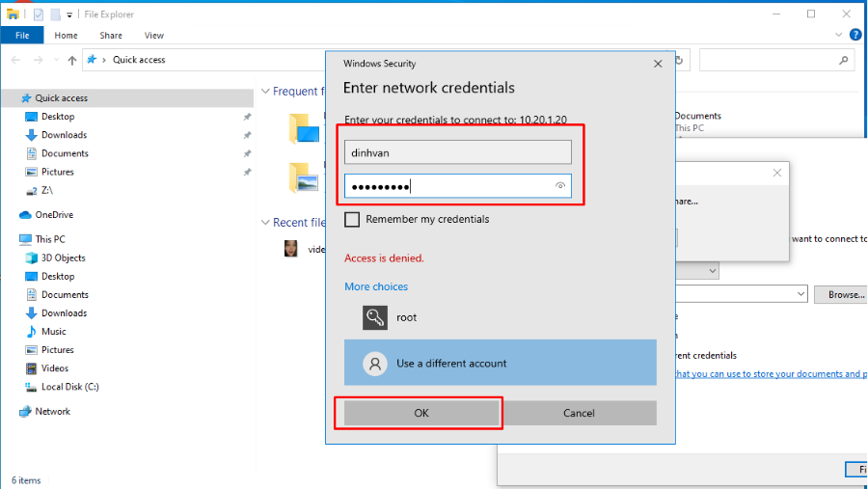868x489 pixels.
Task: Click the username field containing dinhvan
Action: pyautogui.click(x=458, y=152)
